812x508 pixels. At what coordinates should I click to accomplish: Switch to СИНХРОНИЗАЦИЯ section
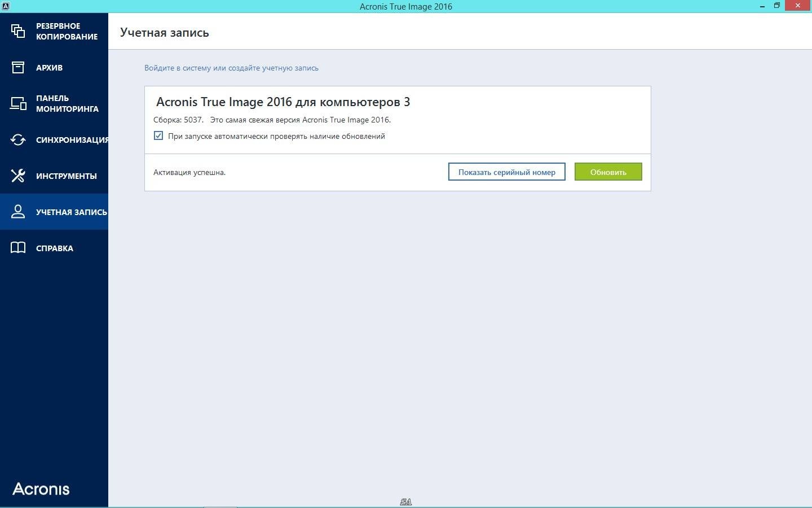(54, 139)
